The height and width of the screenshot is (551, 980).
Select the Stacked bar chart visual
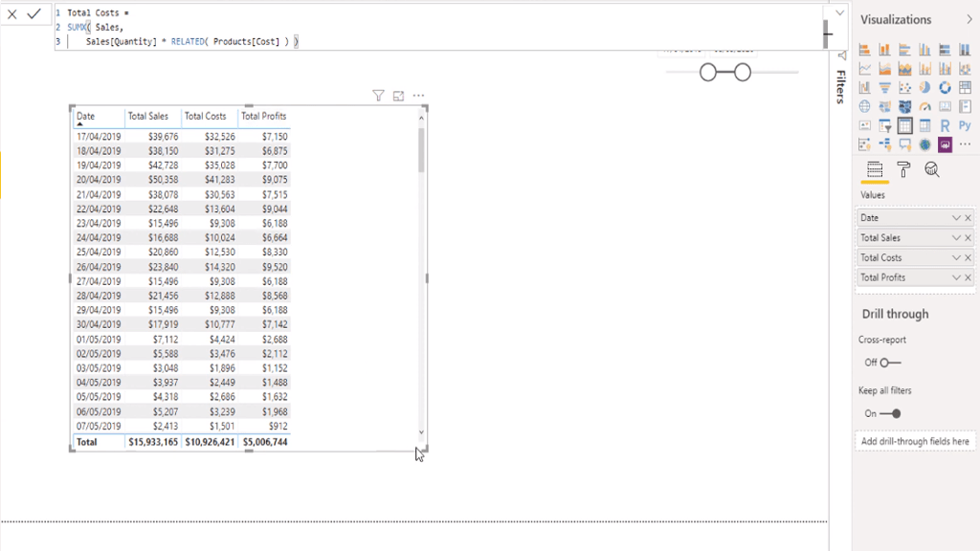(864, 50)
